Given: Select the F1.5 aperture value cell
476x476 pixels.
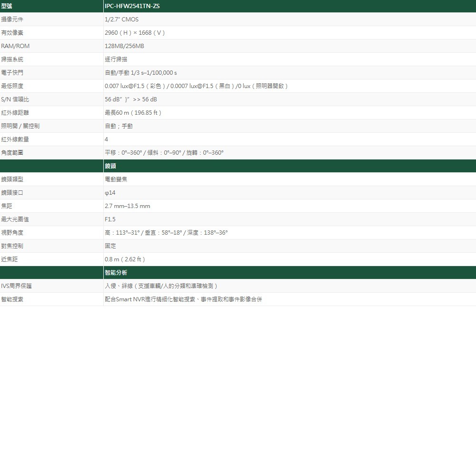Looking at the screenshot, I should click(109, 219).
